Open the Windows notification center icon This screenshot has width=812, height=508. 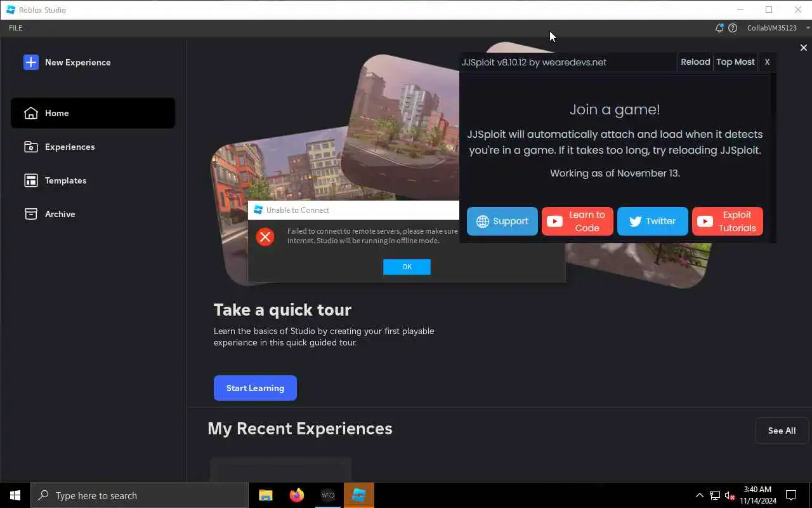pyautogui.click(x=791, y=495)
